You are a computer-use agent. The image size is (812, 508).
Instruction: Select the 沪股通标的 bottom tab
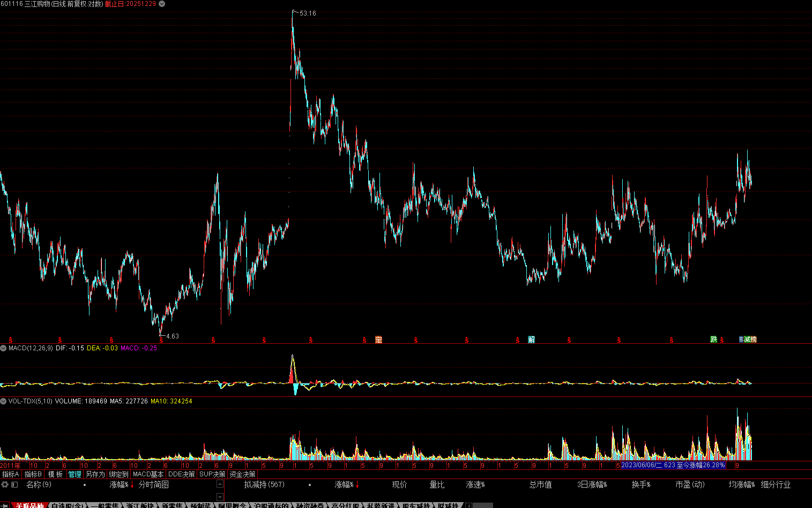[271, 505]
